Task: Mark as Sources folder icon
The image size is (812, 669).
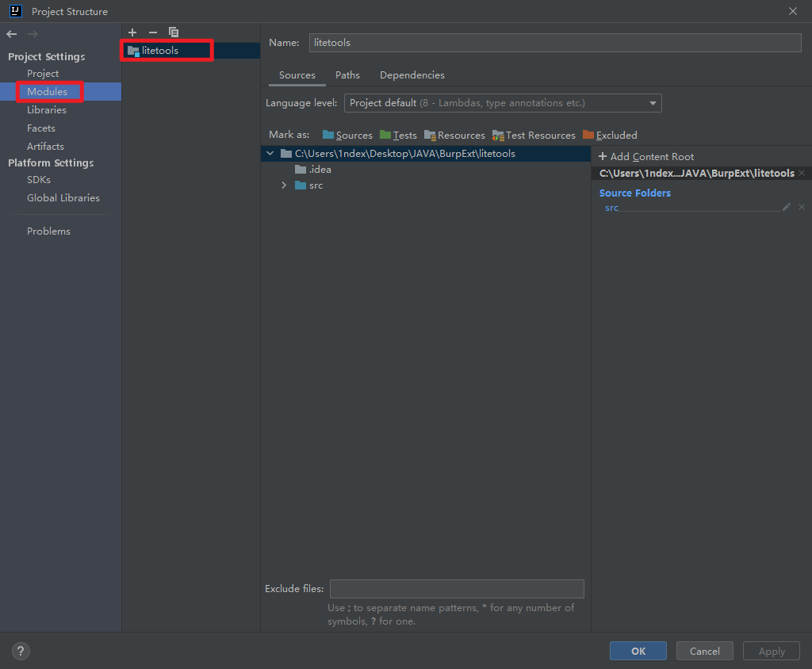Action: (x=327, y=135)
